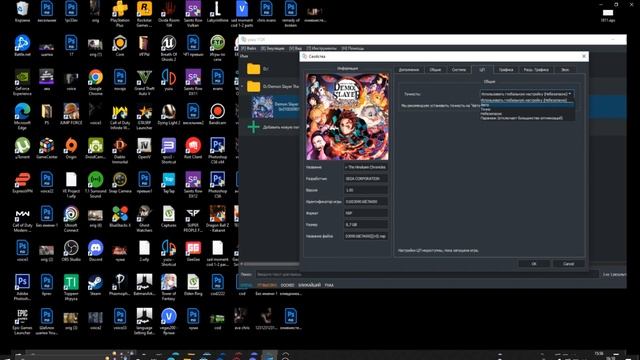Open the Файл menu in the yuzu window
640x360 pixels.
(x=249, y=48)
